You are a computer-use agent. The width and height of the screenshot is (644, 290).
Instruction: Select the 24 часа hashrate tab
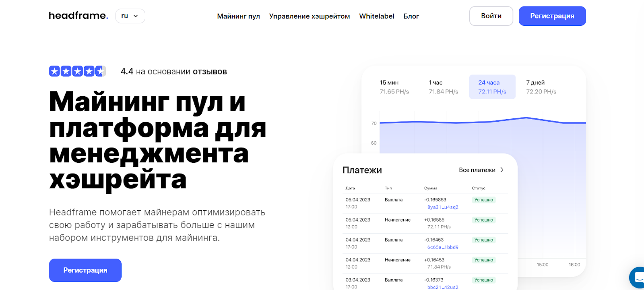[x=492, y=87]
